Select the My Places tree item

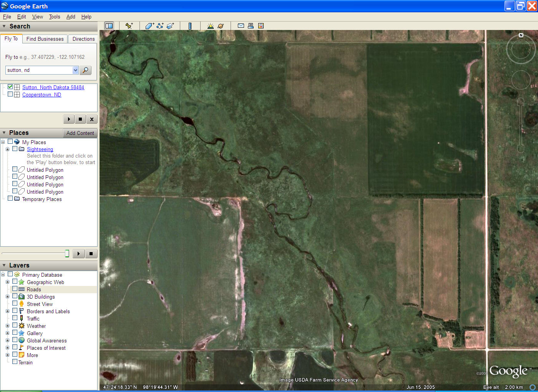[34, 142]
